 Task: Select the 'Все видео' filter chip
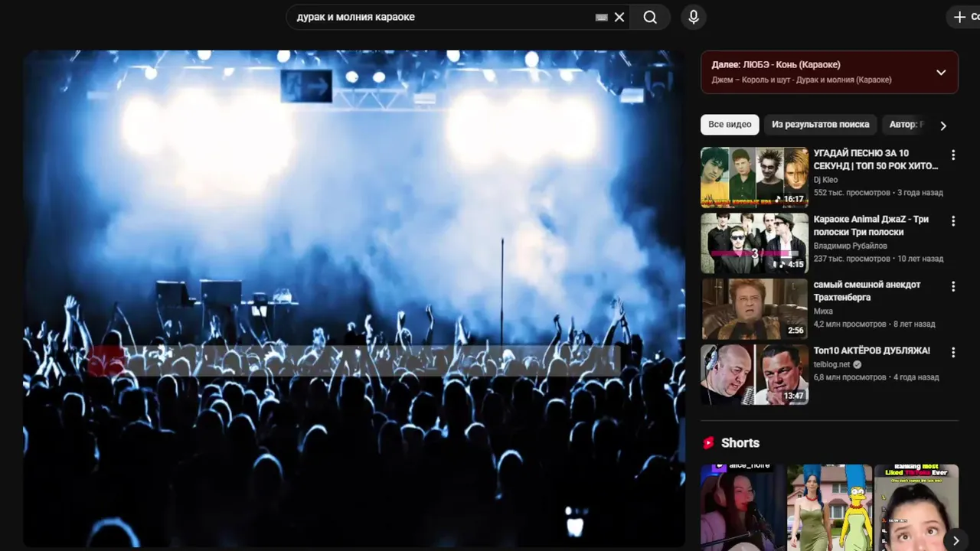[730, 125]
